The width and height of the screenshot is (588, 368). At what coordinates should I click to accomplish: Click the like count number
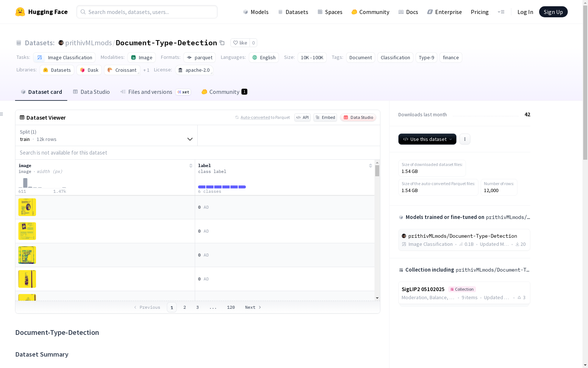[253, 43]
